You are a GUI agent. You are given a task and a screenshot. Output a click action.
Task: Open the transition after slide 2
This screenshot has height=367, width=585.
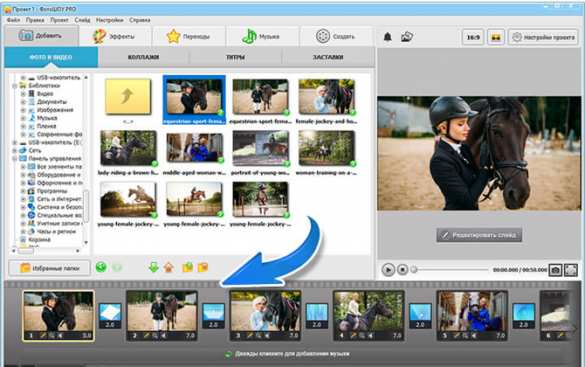tap(213, 316)
